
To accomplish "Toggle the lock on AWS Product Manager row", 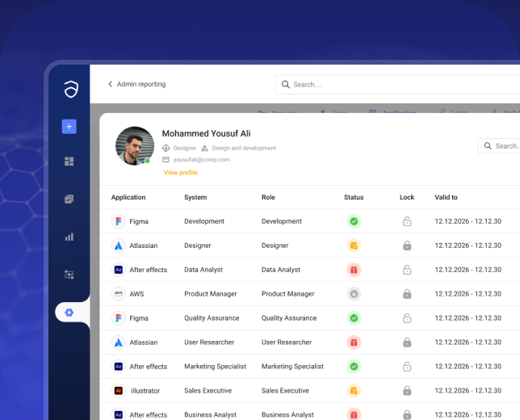I will [x=407, y=294].
